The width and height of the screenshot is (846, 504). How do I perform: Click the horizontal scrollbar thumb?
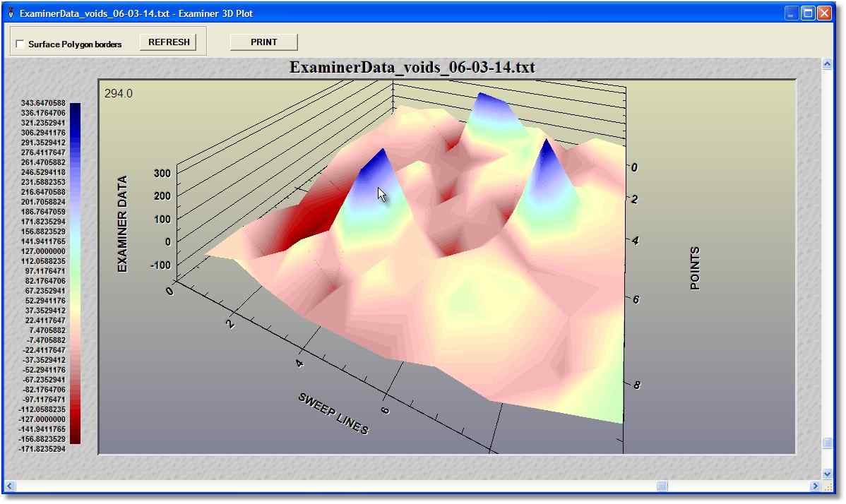pos(662,486)
